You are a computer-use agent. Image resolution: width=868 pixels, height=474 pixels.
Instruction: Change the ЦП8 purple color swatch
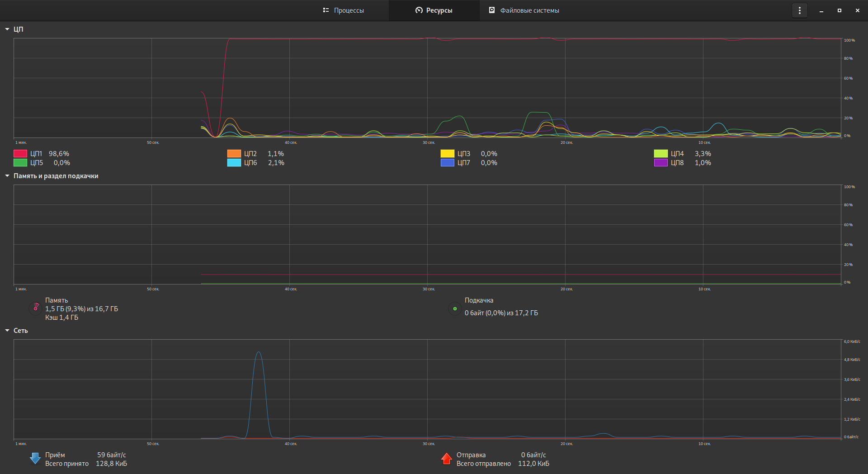coord(660,163)
